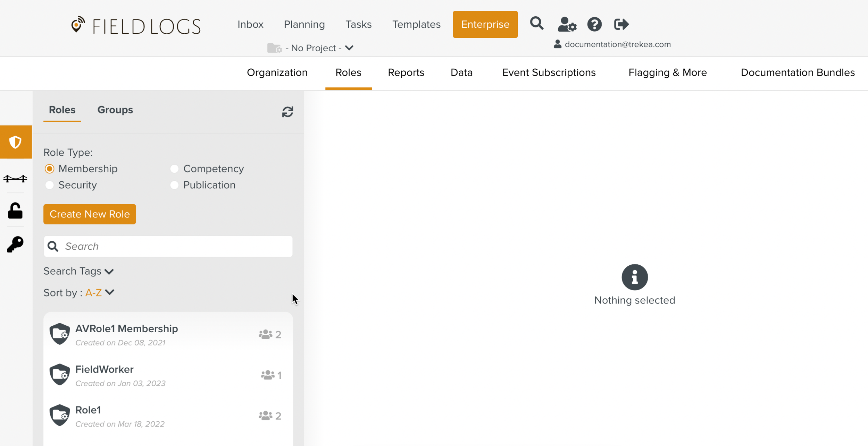868x446 pixels.
Task: Open the user settings icon
Action: [567, 25]
